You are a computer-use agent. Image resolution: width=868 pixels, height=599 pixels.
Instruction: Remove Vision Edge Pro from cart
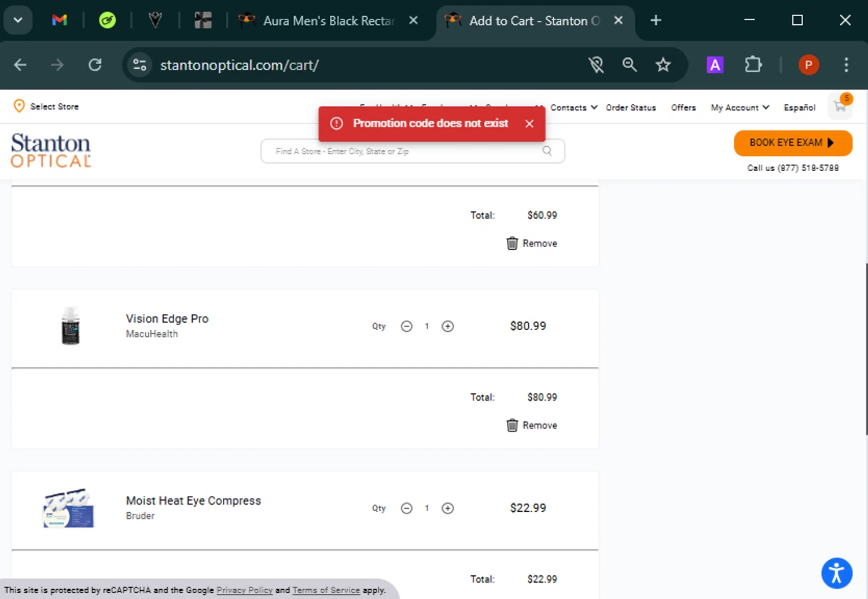(x=532, y=426)
